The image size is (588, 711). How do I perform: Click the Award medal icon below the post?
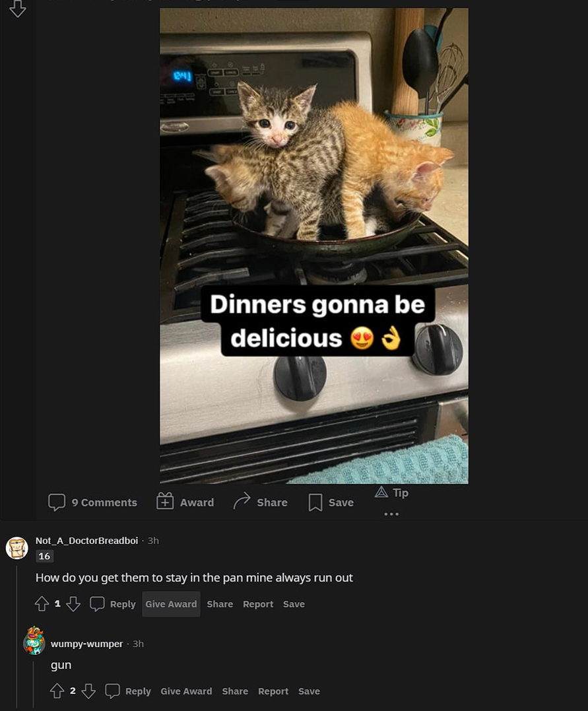tap(165, 502)
